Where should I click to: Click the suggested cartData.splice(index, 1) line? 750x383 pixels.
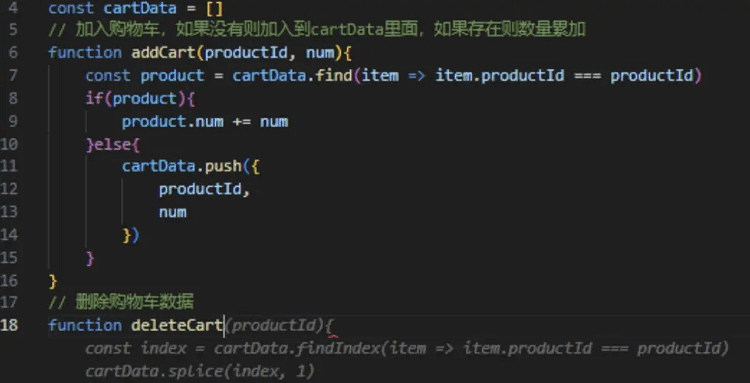pyautogui.click(x=200, y=371)
